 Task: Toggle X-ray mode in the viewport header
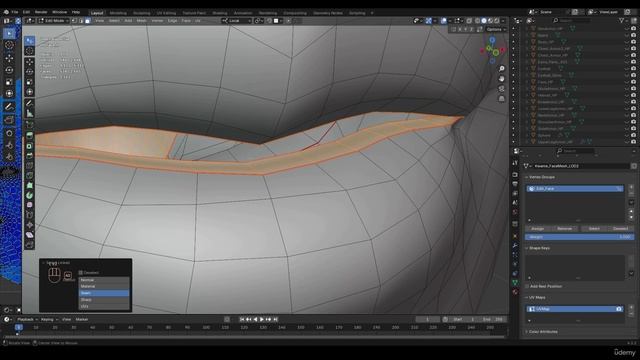tap(469, 20)
